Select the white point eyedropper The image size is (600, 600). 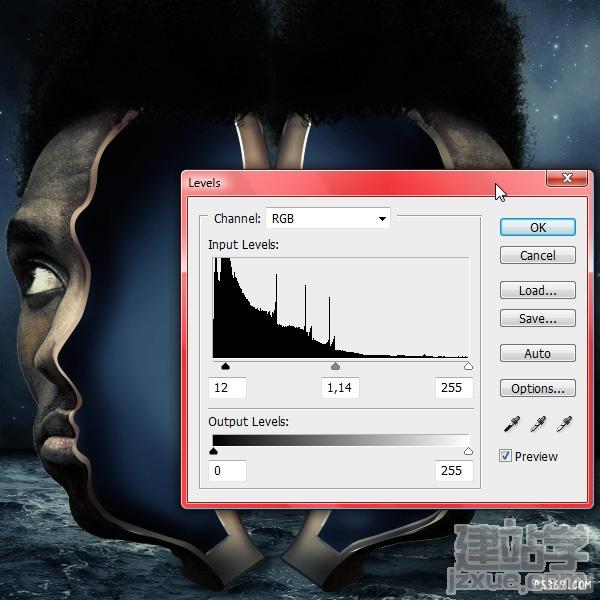(x=564, y=424)
